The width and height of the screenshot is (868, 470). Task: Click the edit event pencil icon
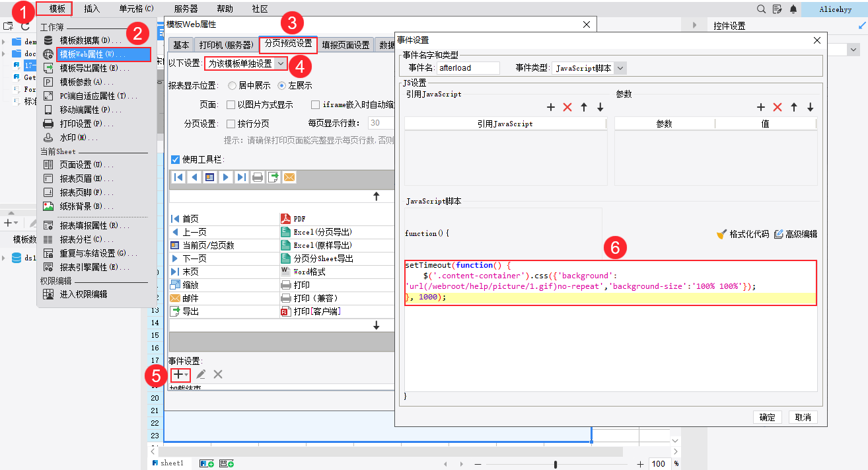(x=201, y=374)
